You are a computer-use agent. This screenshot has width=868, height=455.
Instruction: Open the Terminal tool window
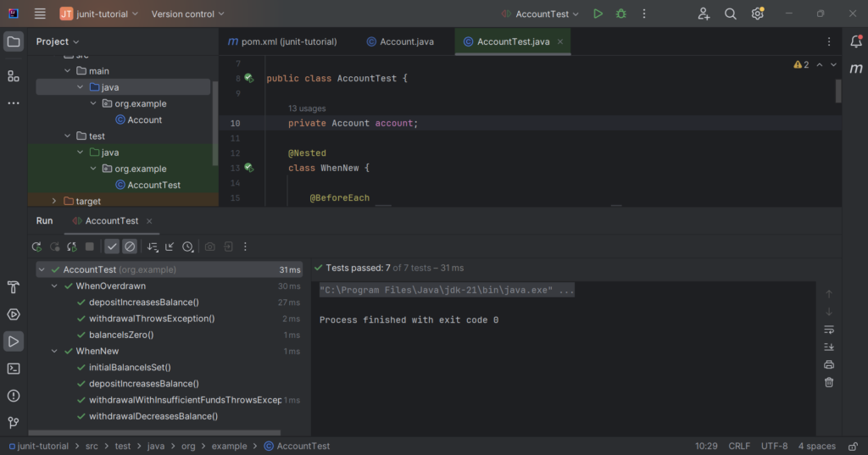click(14, 369)
